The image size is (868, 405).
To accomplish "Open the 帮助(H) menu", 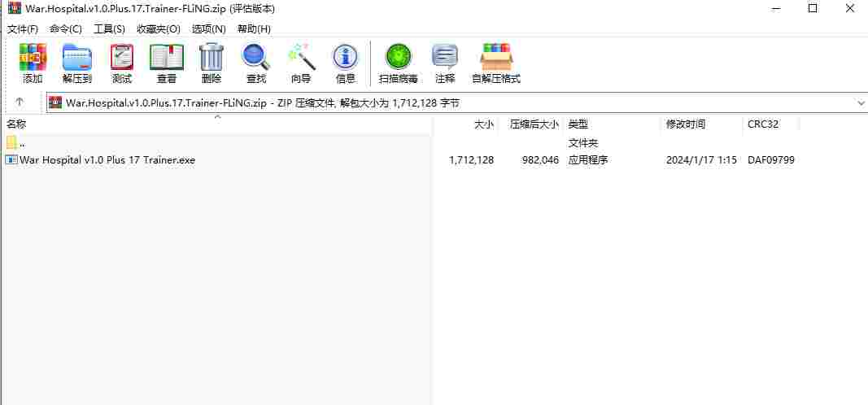I will (x=254, y=28).
